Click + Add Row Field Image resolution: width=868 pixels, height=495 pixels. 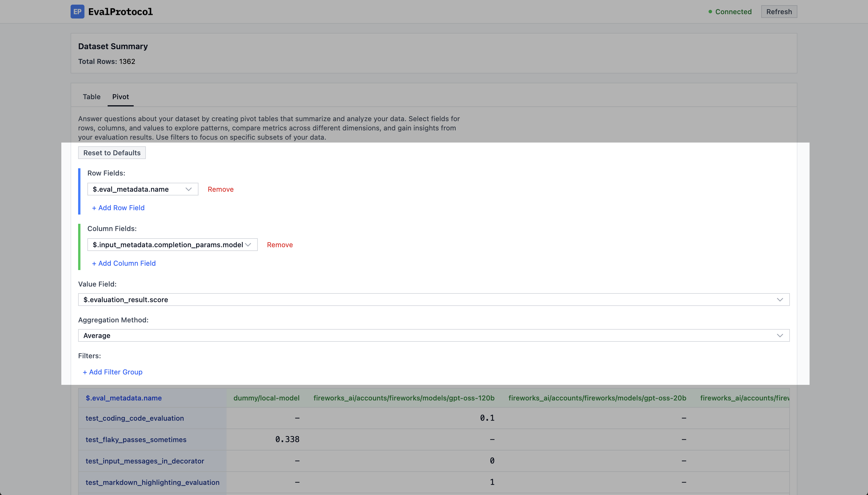pos(118,208)
